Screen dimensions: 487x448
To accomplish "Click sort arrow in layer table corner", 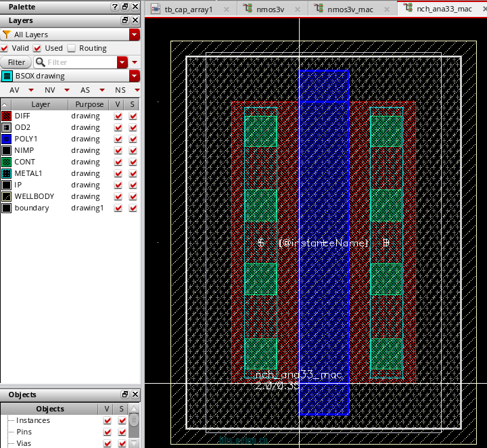I will pyautogui.click(x=5, y=105).
